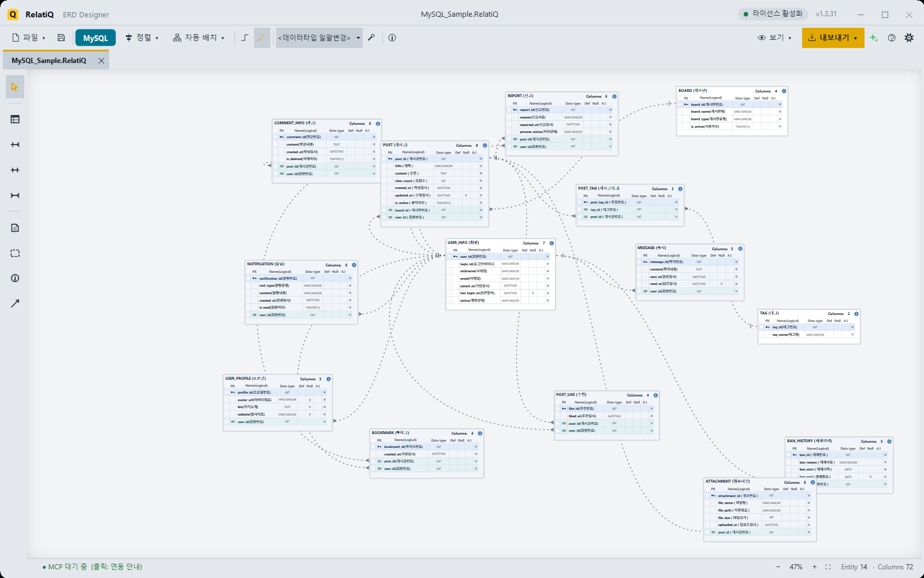Switch to the MySQL_Sample.RelatiQ tab
Viewport: 924px width, 578px height.
(x=49, y=61)
